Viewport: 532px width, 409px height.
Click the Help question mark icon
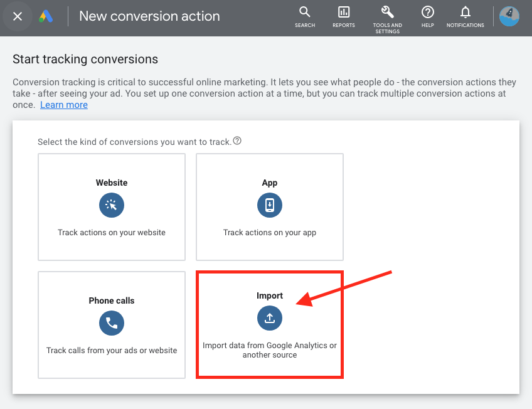click(x=427, y=12)
